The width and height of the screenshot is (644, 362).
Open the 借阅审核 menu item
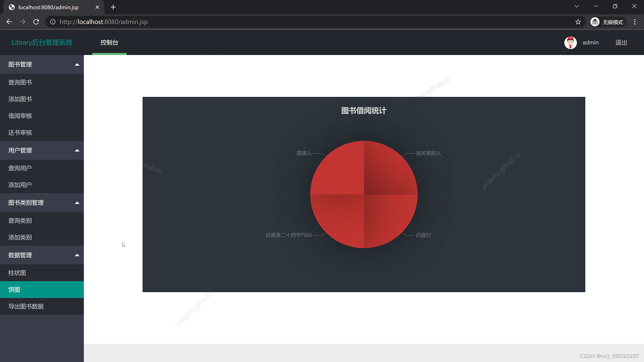20,116
